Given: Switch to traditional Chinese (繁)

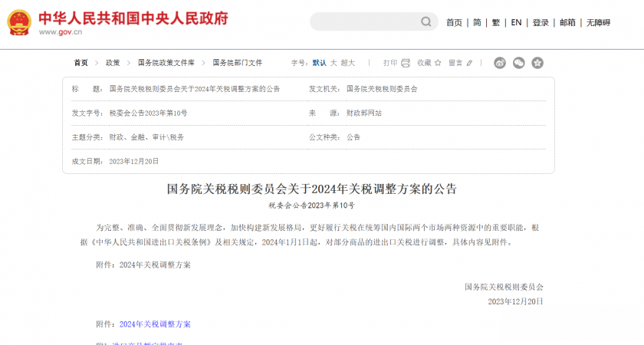Looking at the screenshot, I should 496,23.
